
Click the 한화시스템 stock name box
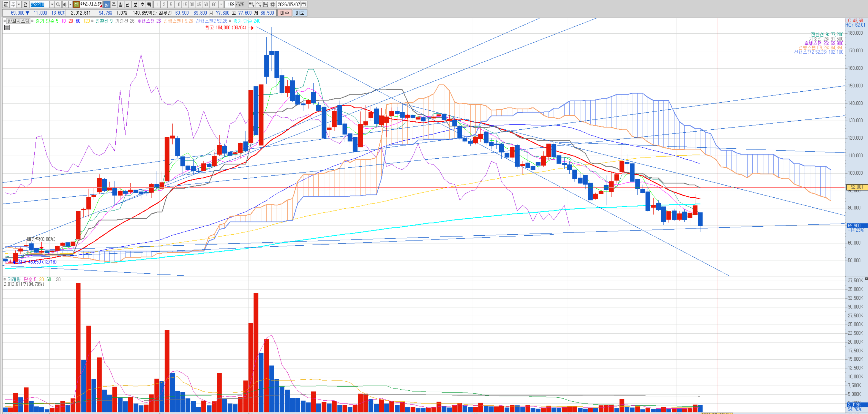[x=91, y=4]
